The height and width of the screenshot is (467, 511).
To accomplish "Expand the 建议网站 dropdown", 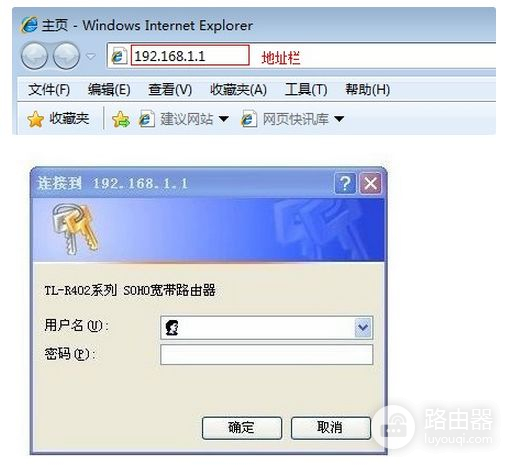I will (224, 119).
